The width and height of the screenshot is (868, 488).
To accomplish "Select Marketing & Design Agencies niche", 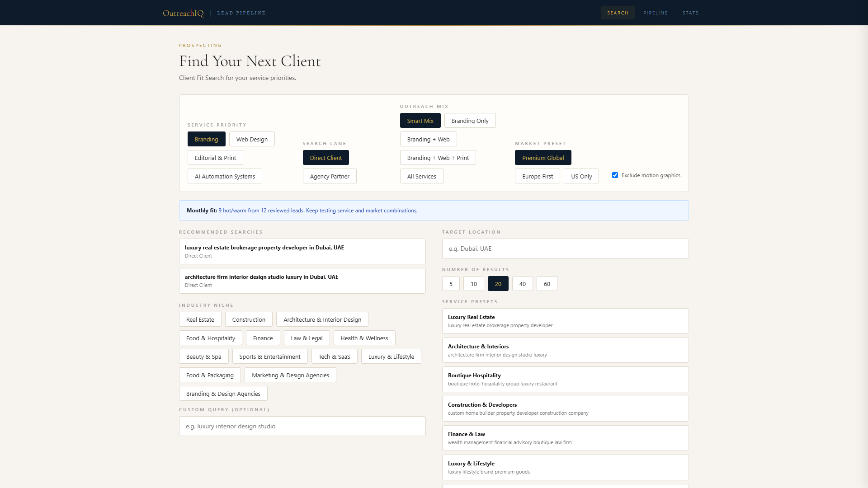I will coord(290,375).
